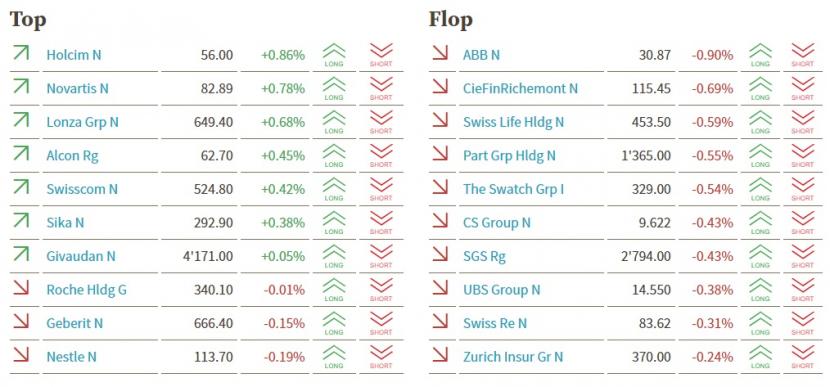Select the LONG icon for Zurich Insur Gr N

tap(760, 357)
